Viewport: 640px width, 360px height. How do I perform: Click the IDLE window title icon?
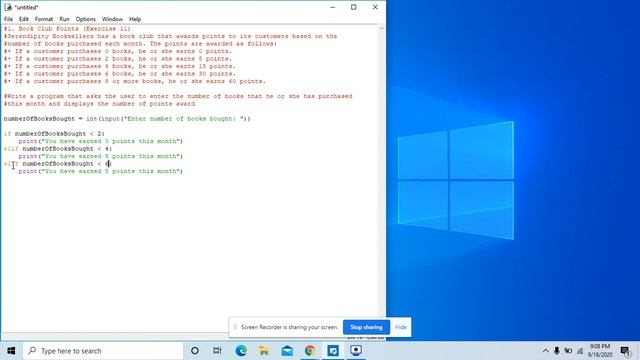(8, 7)
